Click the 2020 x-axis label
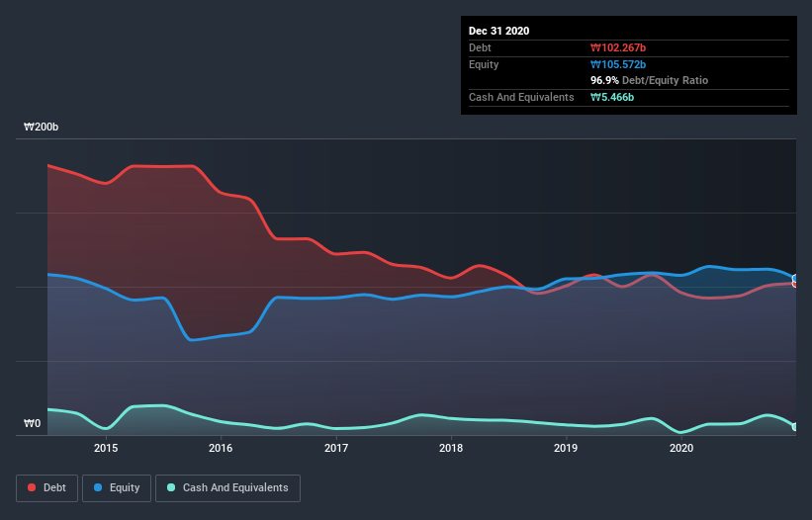 (681, 448)
